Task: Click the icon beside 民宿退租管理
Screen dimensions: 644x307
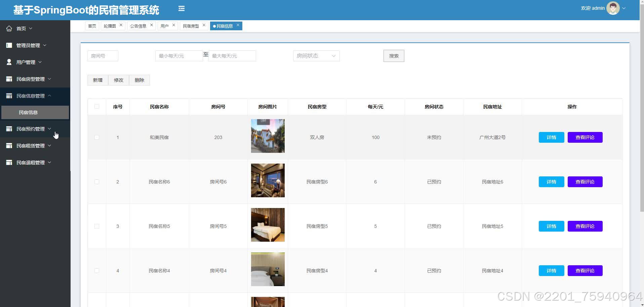Action: point(9,163)
